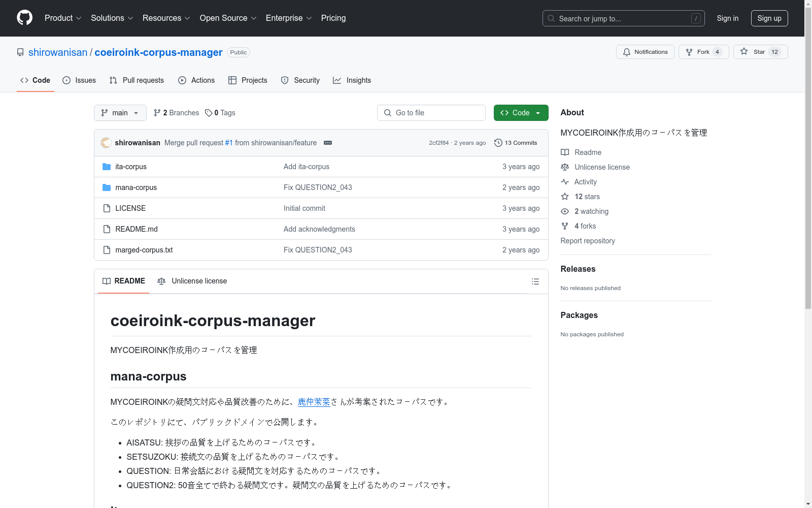Viewport: 812px width, 508px height.
Task: Switch to the Code tab
Action: 35,80
